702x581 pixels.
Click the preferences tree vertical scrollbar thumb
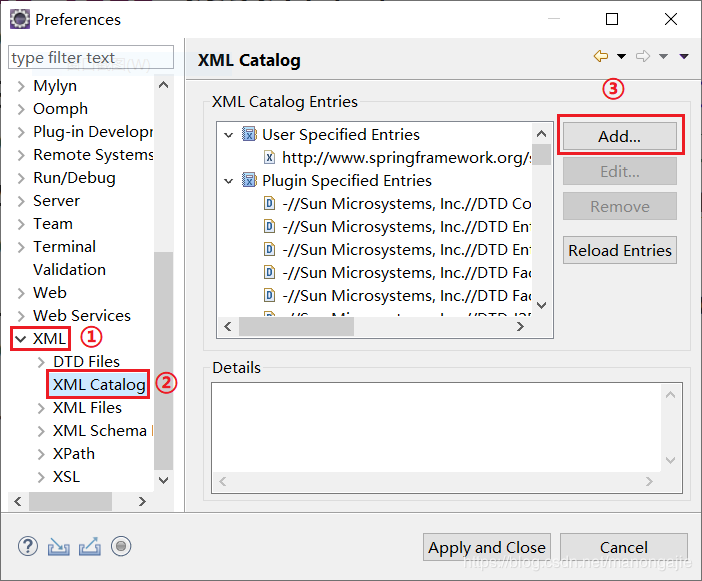pos(163,361)
